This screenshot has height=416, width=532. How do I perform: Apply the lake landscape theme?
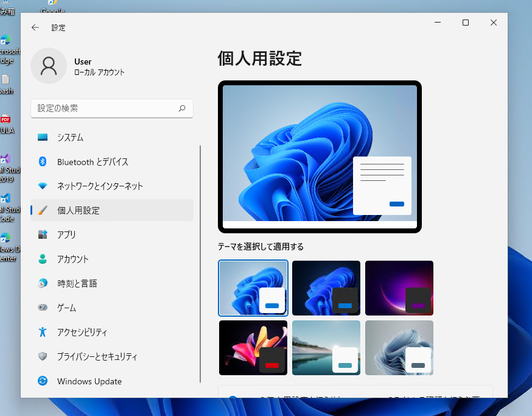(x=326, y=348)
